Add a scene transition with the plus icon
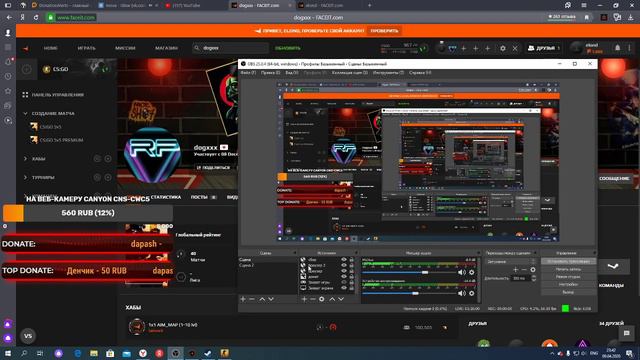 pyautogui.click(x=516, y=270)
